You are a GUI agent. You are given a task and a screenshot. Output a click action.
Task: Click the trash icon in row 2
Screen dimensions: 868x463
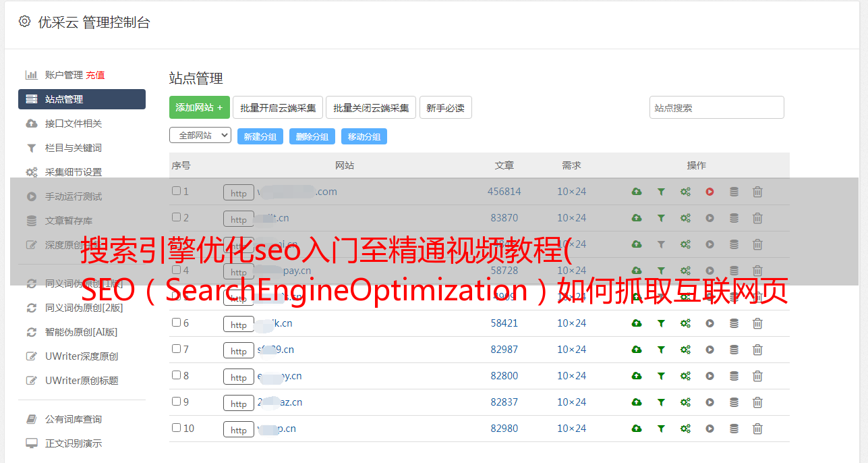click(x=757, y=218)
